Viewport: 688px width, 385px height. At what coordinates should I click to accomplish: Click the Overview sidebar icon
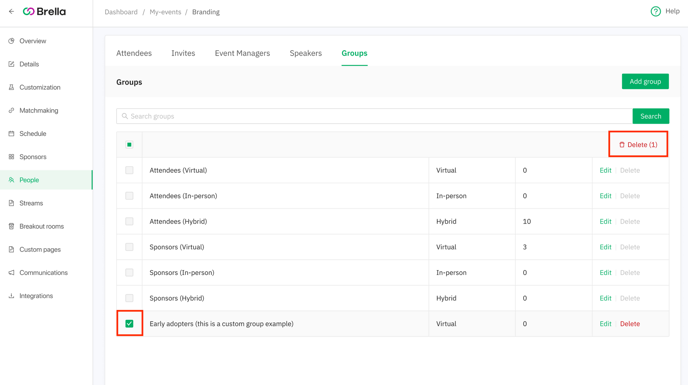pyautogui.click(x=11, y=41)
